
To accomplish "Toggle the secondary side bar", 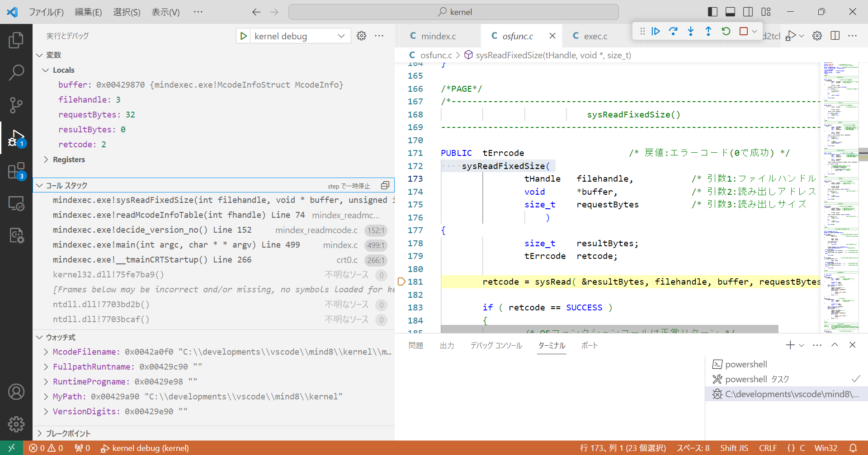I will pos(748,12).
